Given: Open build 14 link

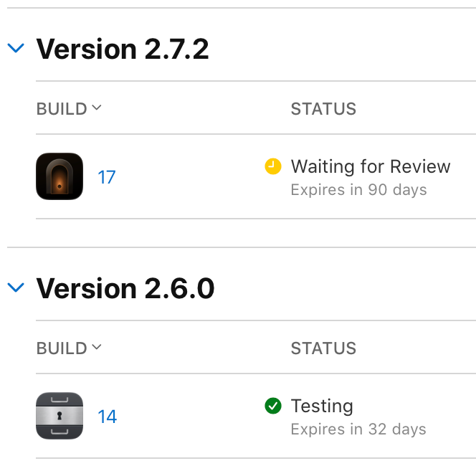Looking at the screenshot, I should pos(107,417).
